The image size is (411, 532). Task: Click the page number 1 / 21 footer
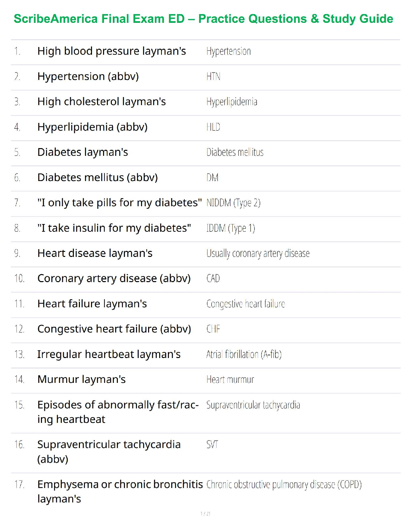205,514
